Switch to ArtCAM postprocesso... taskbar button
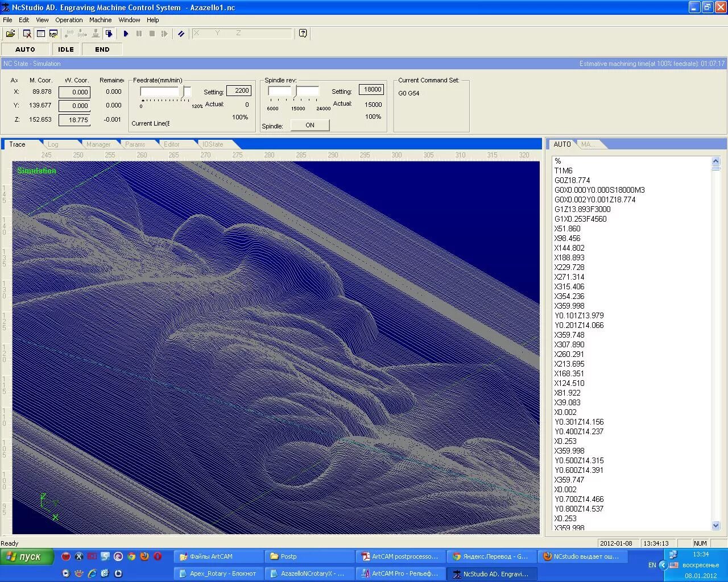The height and width of the screenshot is (582, 728). click(x=400, y=556)
